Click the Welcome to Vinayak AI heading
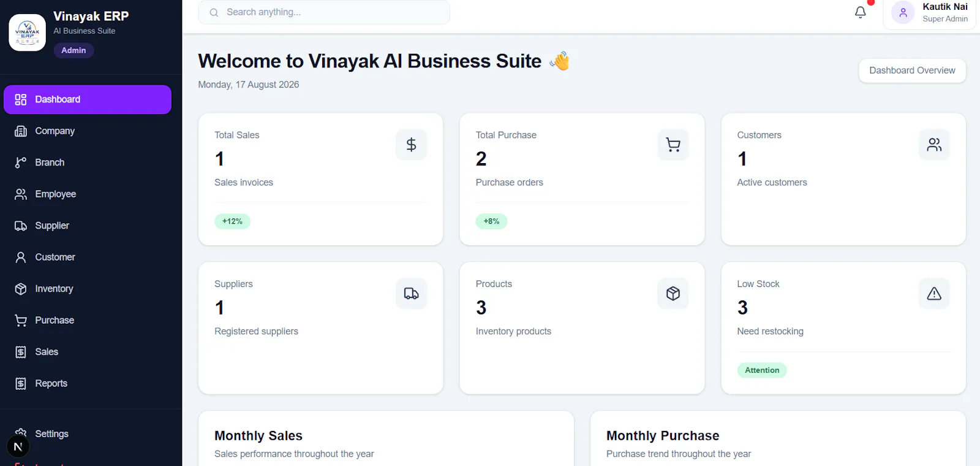 370,61
